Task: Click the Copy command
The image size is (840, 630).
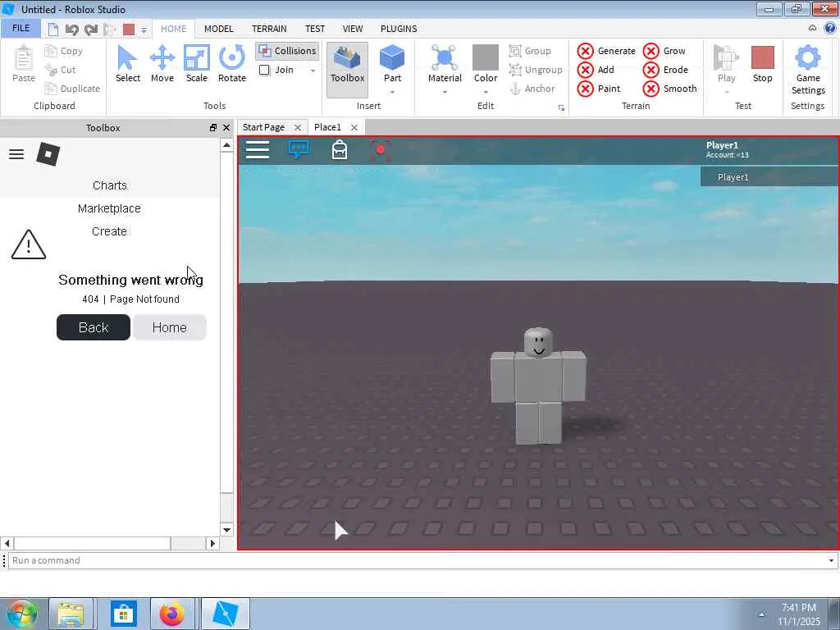Action: (64, 51)
